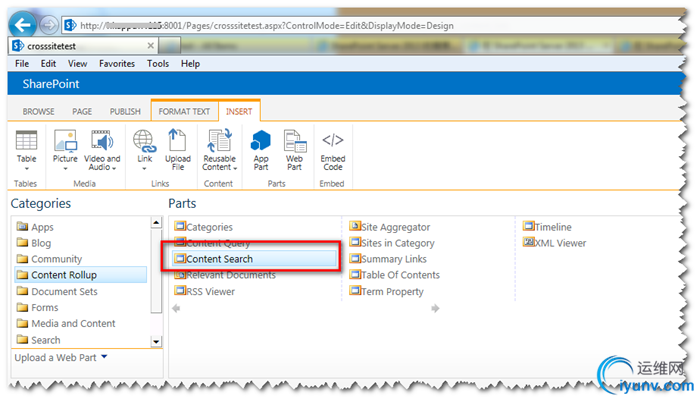This screenshot has width=700, height=402.
Task: Click the Parts list next-page arrow
Action: point(435,308)
